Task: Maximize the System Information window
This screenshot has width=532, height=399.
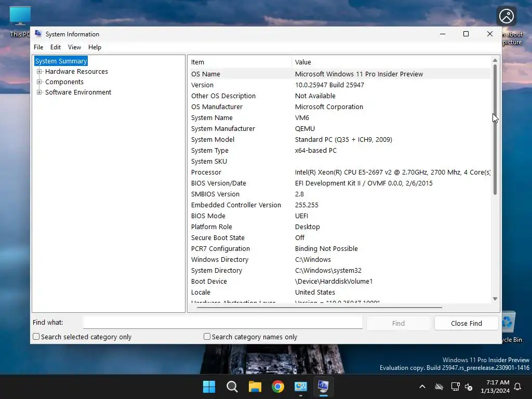Action: 466,34
